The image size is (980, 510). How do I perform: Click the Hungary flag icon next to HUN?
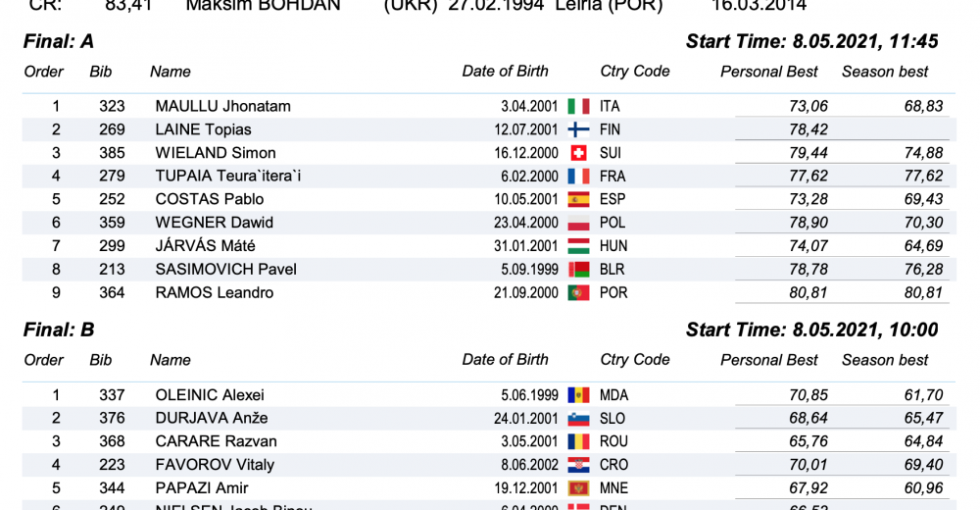click(578, 246)
